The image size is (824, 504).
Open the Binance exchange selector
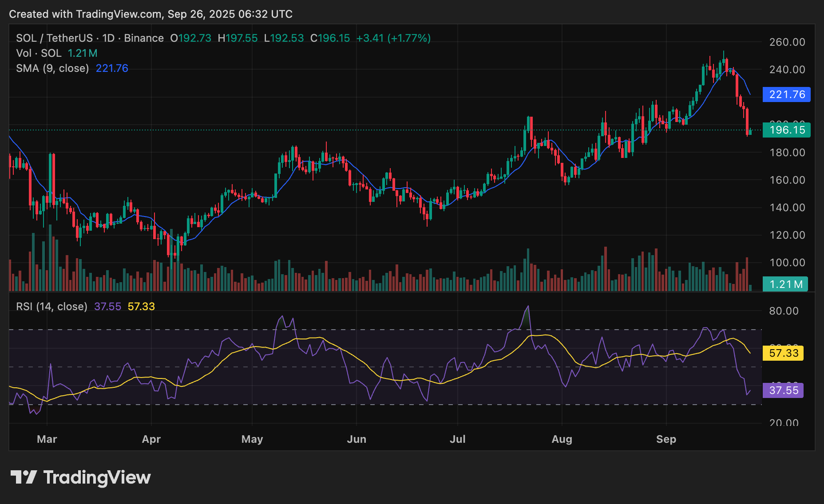pyautogui.click(x=143, y=38)
